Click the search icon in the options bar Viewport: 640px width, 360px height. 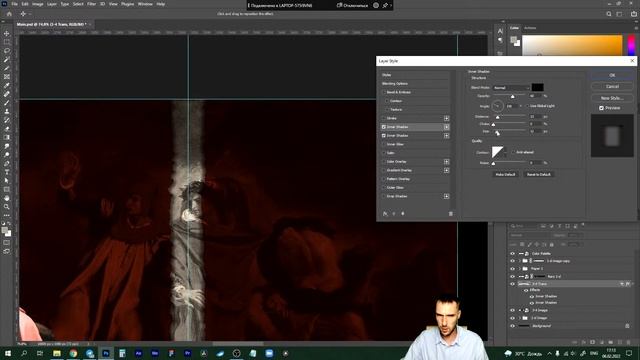click(609, 14)
